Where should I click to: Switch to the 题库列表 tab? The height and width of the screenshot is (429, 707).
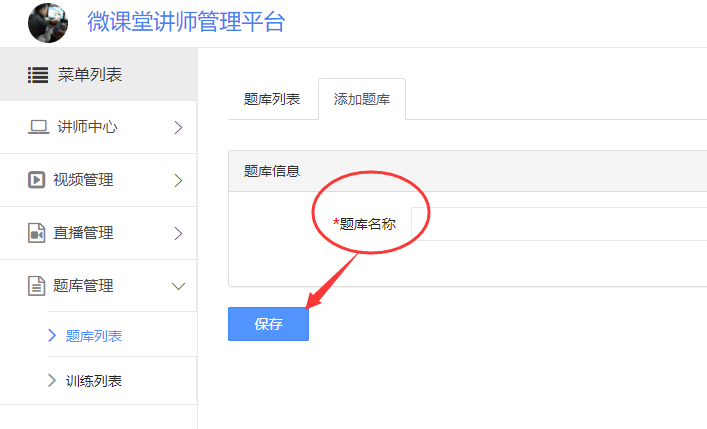pos(272,99)
